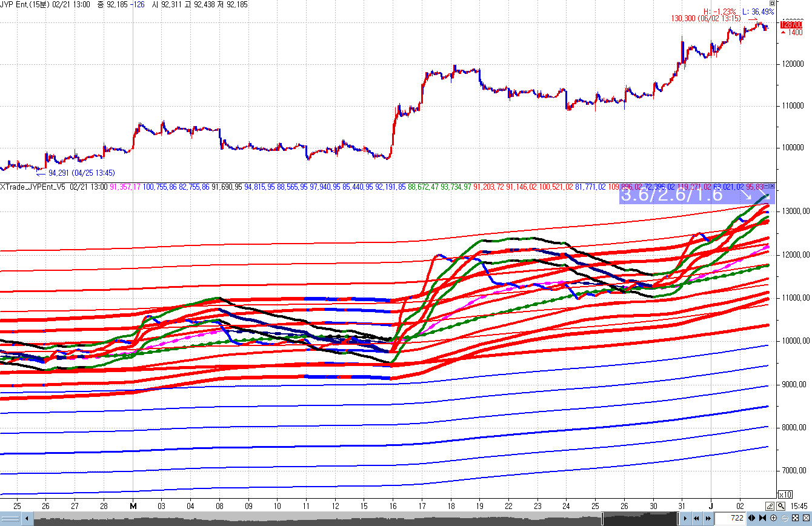Click the fast-forward double-right arrow

click(708, 518)
